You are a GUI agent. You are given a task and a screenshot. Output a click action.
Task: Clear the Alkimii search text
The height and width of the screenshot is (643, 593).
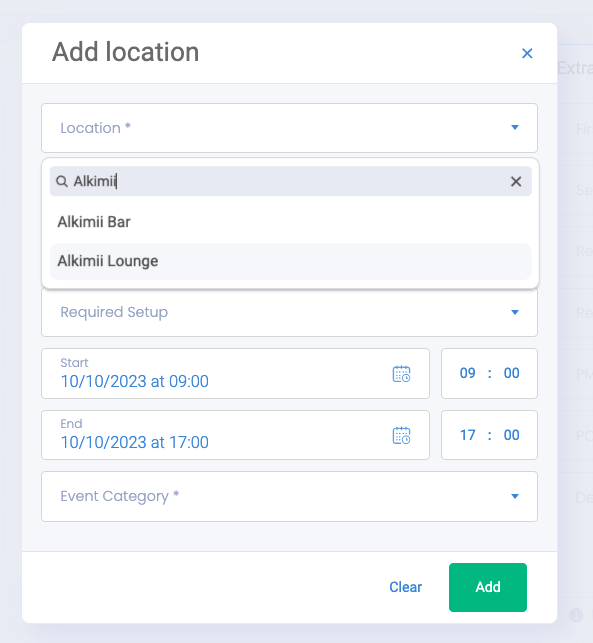516,181
